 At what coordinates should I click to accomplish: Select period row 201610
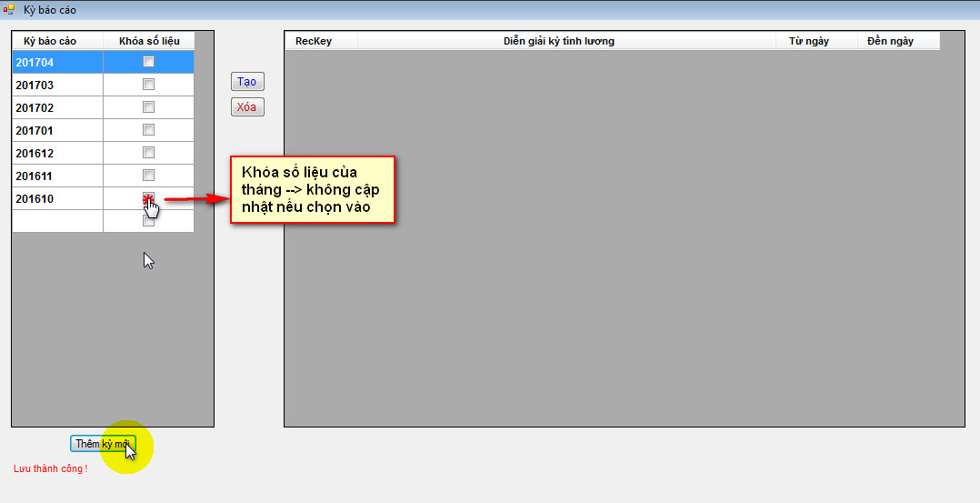(103, 198)
